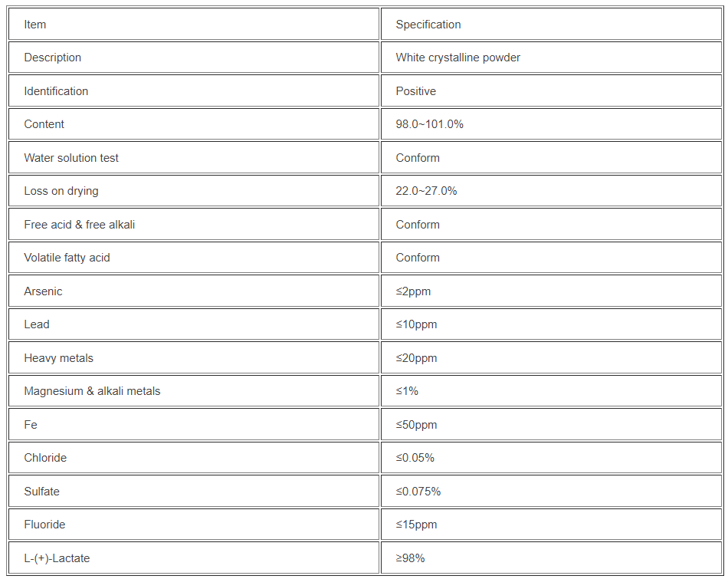Select the 22.0~27.0% value cell
The width and height of the screenshot is (728, 579).
(x=426, y=191)
